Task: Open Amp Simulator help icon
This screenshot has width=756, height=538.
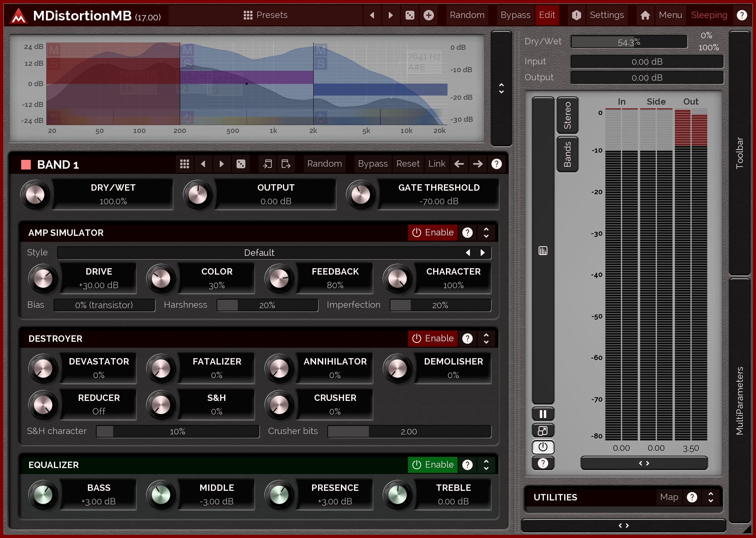Action: click(x=468, y=233)
